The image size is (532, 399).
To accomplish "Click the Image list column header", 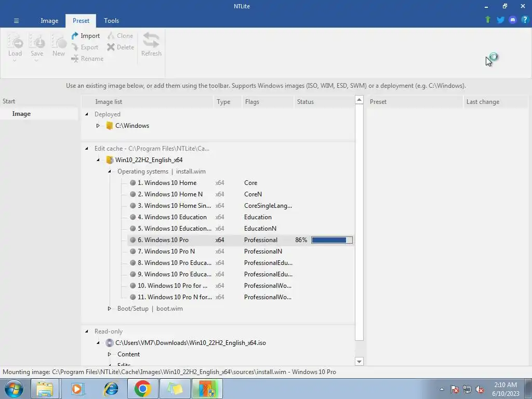I will pyautogui.click(x=147, y=102).
